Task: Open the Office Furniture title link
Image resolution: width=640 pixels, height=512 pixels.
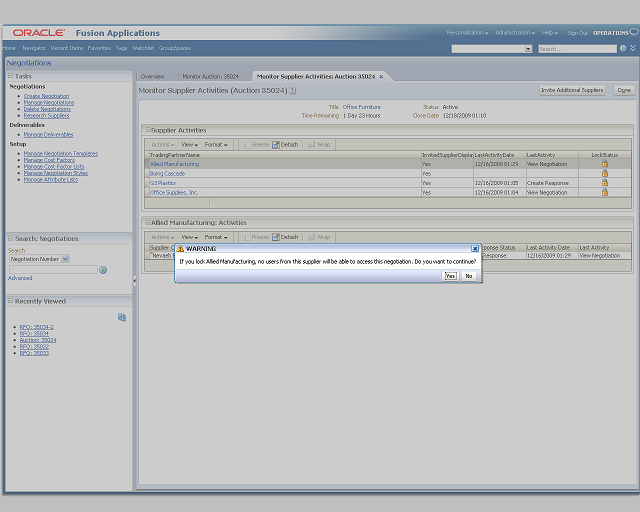Action: 362,107
